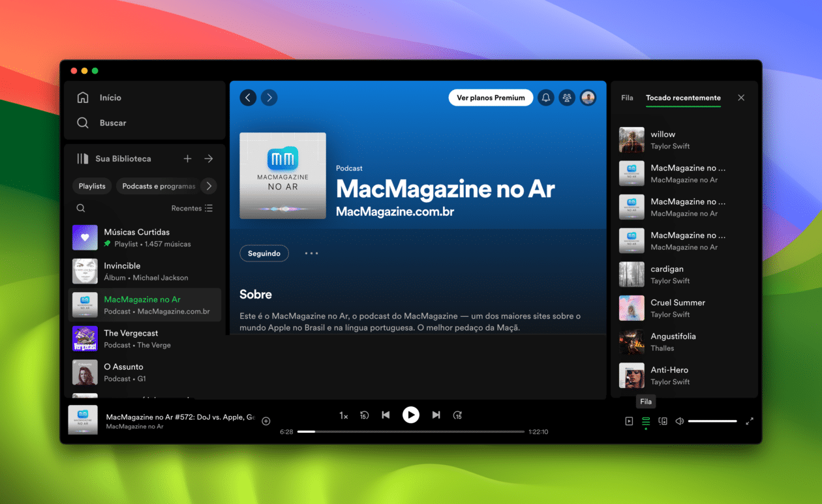
Task: Click the large MacMagazine no Ar cover art
Action: pos(282,175)
